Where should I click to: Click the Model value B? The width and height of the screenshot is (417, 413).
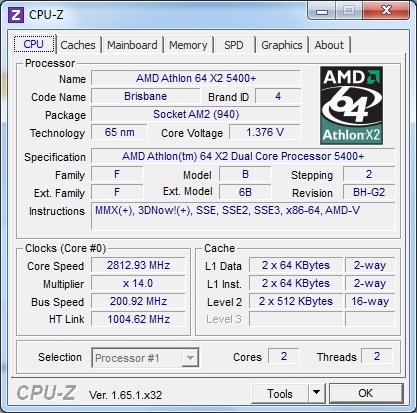pos(245,174)
